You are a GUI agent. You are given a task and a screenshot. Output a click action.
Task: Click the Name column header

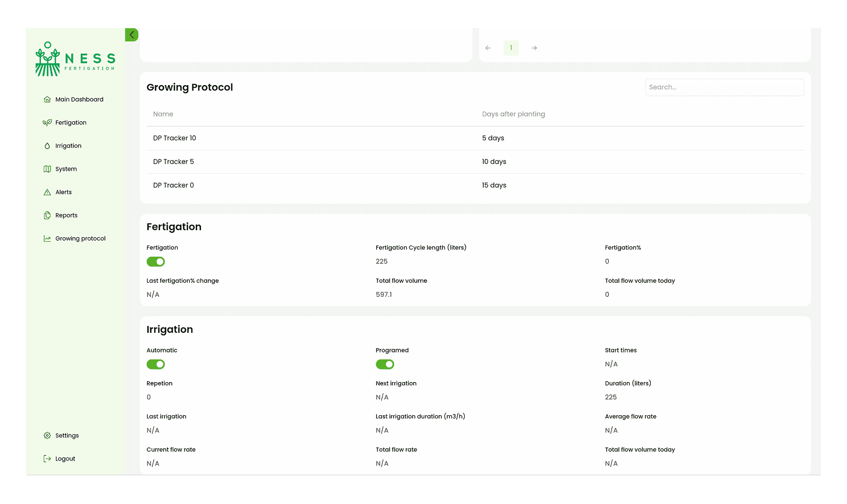163,114
